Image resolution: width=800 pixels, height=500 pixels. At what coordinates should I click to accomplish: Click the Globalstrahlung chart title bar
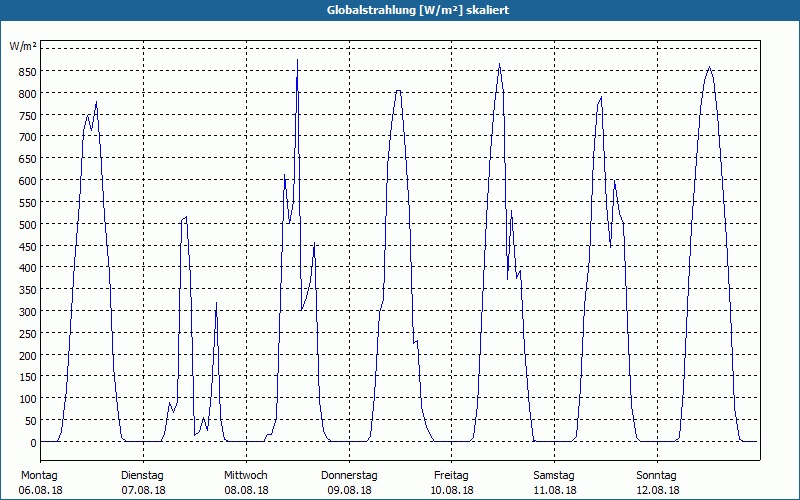tap(400, 10)
